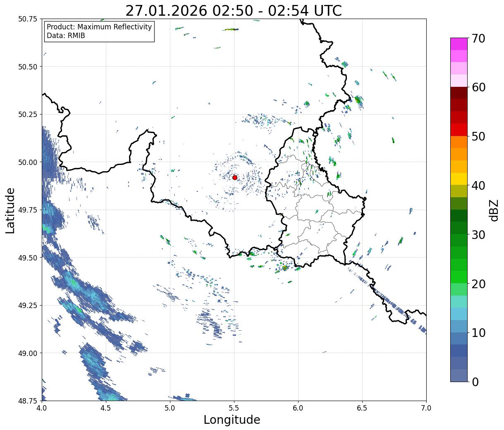Viewport: 504px width, 430px height.
Task: Click the colorbar tick label 20
Action: coord(478,284)
